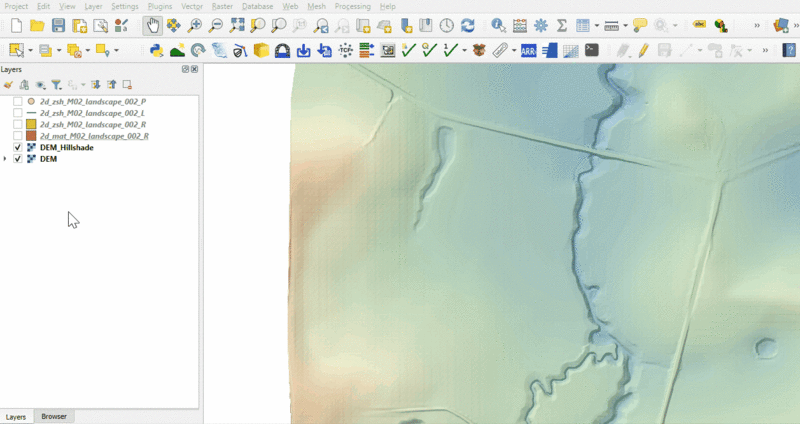Open the layer styling paintbrush icon
800x424 pixels.
tap(8, 85)
